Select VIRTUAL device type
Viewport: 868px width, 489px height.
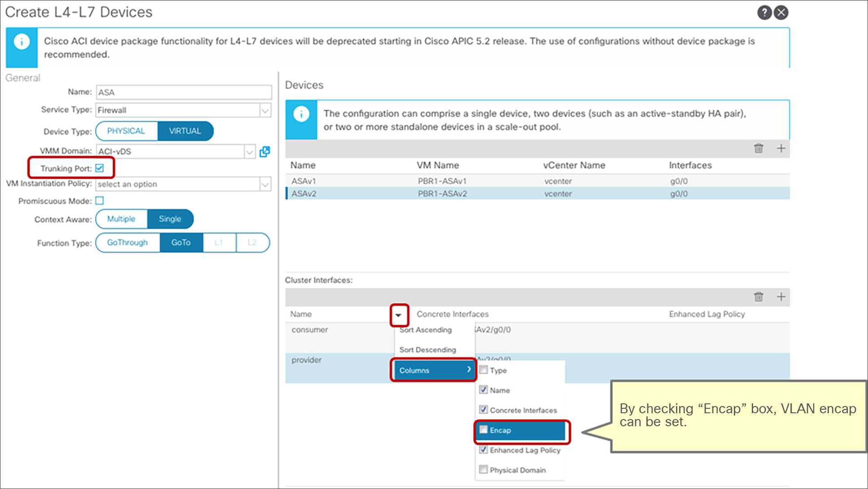click(185, 131)
